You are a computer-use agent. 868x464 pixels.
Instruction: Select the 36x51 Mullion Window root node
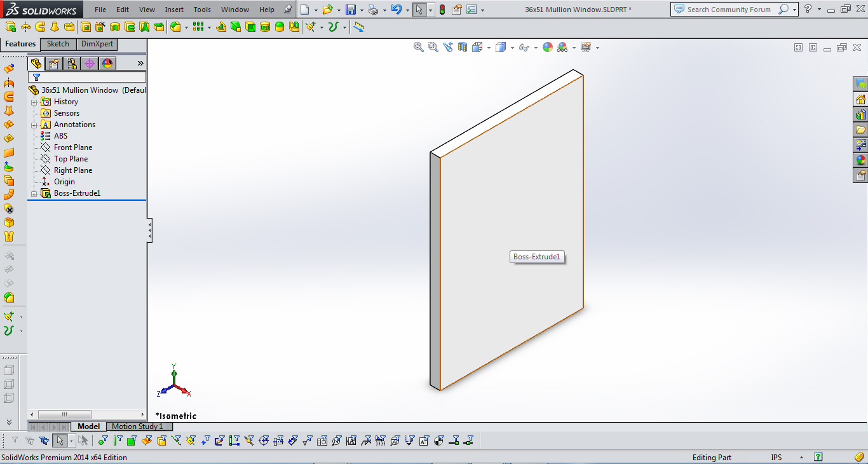tap(88, 90)
